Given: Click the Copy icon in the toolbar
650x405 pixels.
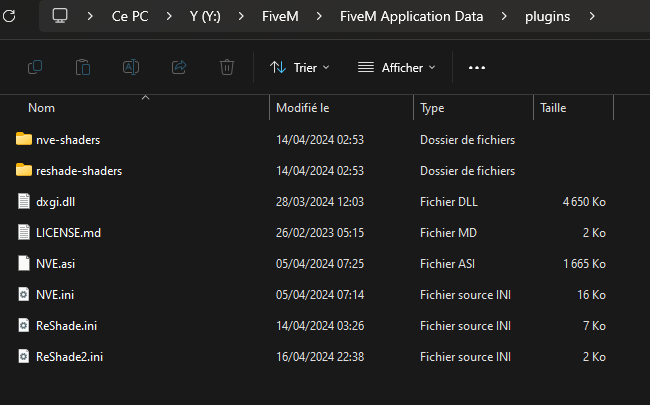Looking at the screenshot, I should pos(35,67).
